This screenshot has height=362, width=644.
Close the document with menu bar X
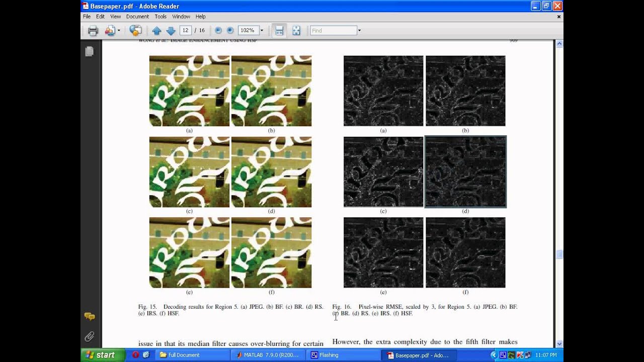click(559, 17)
